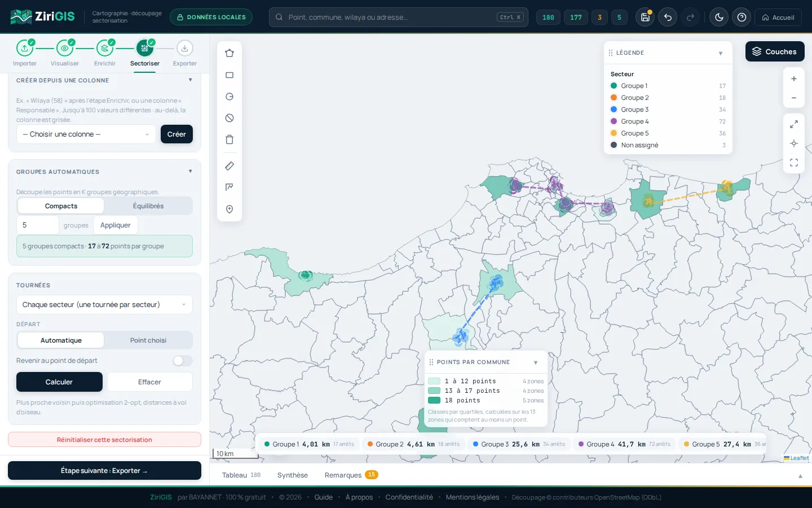Viewport: 812px width, 508px height.
Task: Open 'Choisir une colonne' dropdown
Action: [86, 134]
